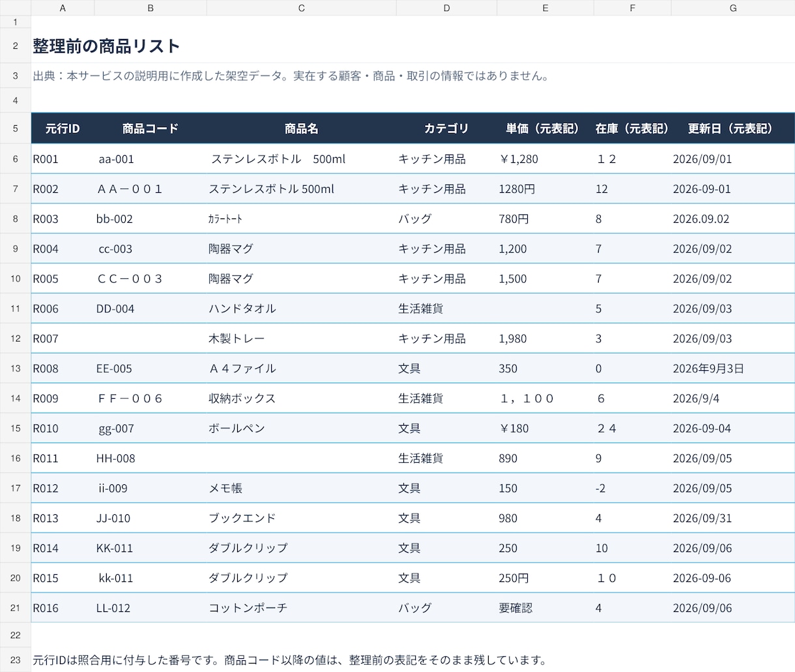Screen dimensions: 795x672
Task: Click product code DD-004
Action: coord(151,308)
